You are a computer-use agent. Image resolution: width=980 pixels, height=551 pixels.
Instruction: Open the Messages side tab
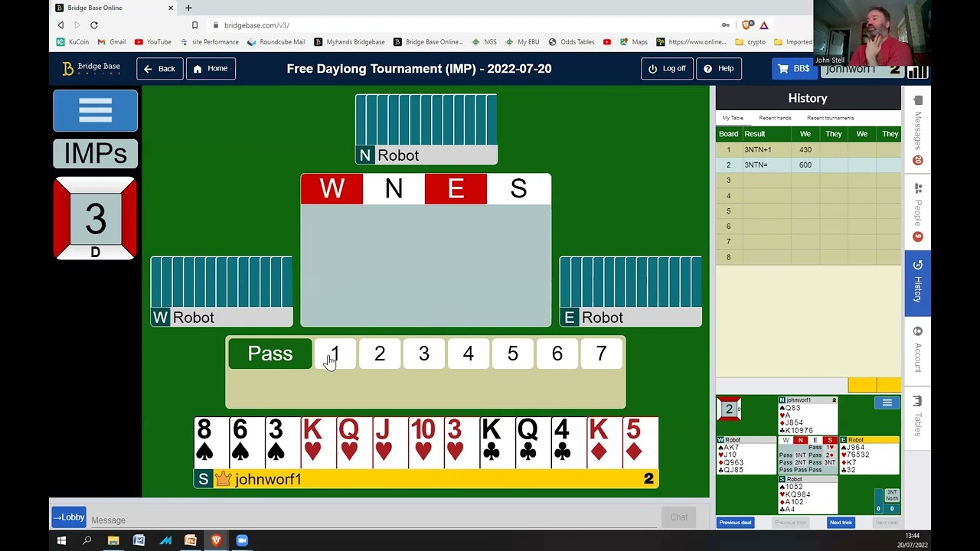pyautogui.click(x=917, y=130)
